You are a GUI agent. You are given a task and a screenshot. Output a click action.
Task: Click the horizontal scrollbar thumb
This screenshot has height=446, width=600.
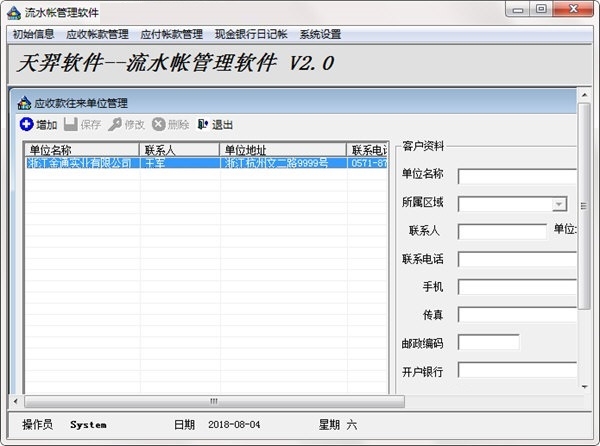point(214,401)
